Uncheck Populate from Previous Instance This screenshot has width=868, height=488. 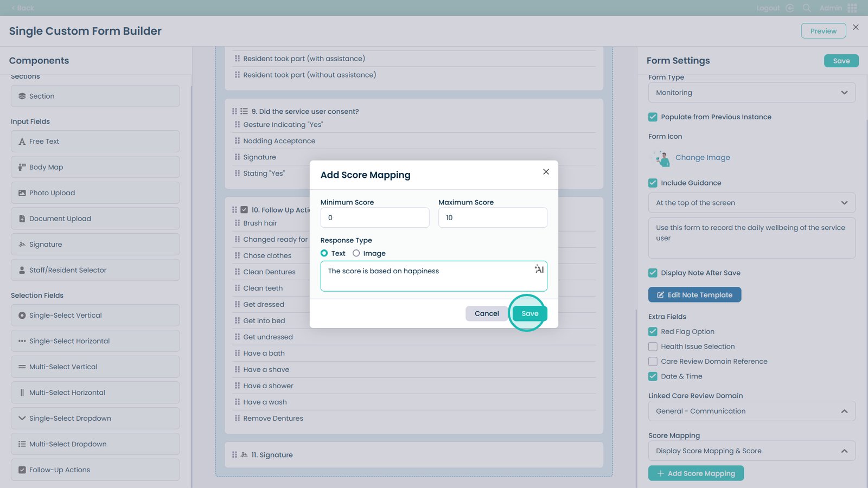653,117
